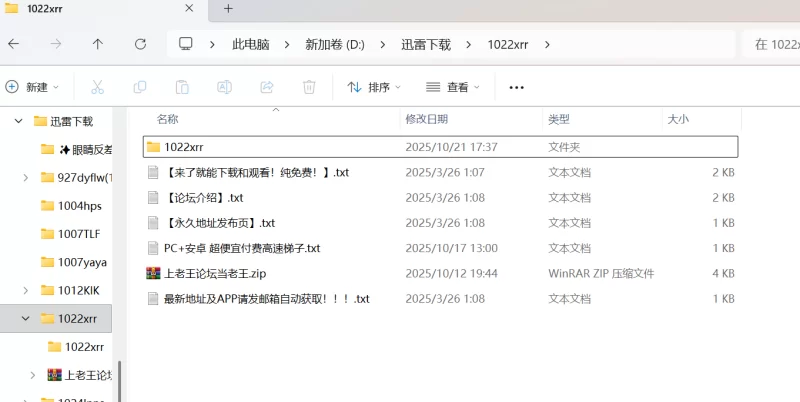This screenshot has width=800, height=402.
Task: Go up one folder level arrow
Action: (97, 44)
